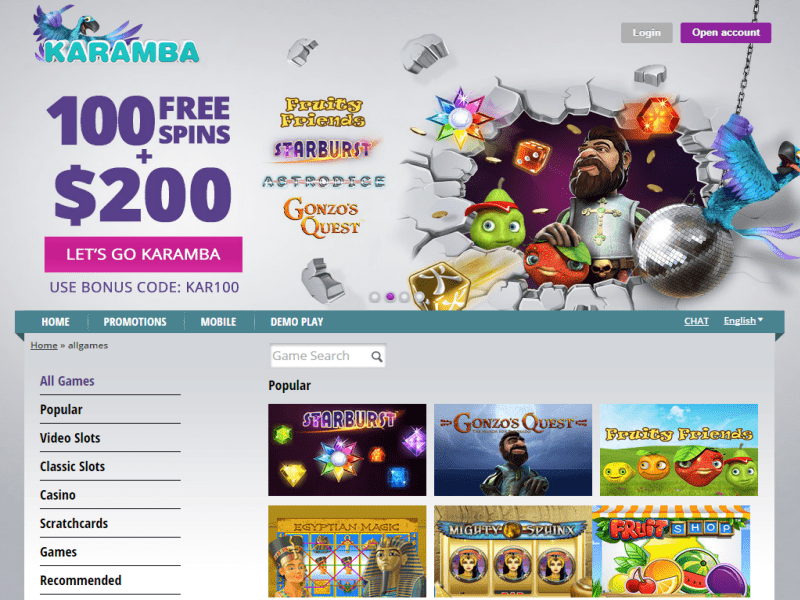
Task: Click the Starburst logo in banner
Action: (323, 149)
